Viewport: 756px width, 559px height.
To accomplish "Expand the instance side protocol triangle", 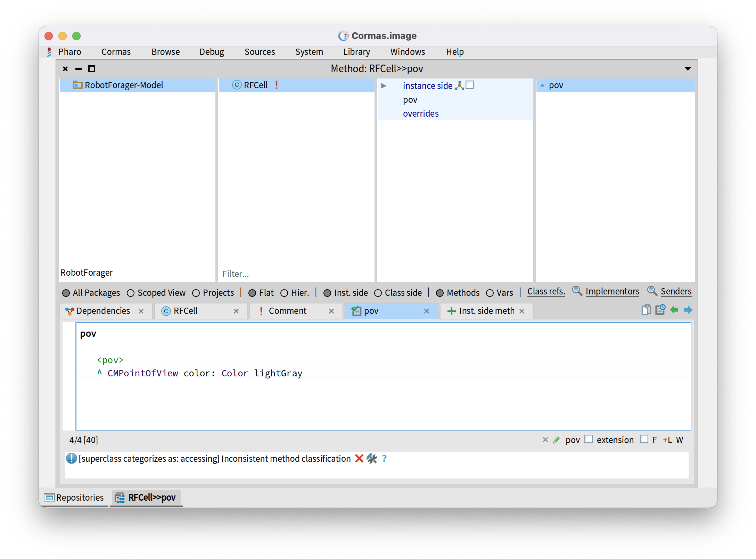I will (x=384, y=85).
